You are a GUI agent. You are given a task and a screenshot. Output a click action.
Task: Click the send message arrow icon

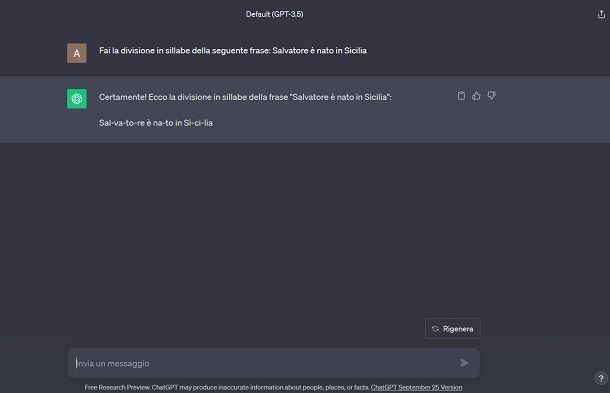465,363
